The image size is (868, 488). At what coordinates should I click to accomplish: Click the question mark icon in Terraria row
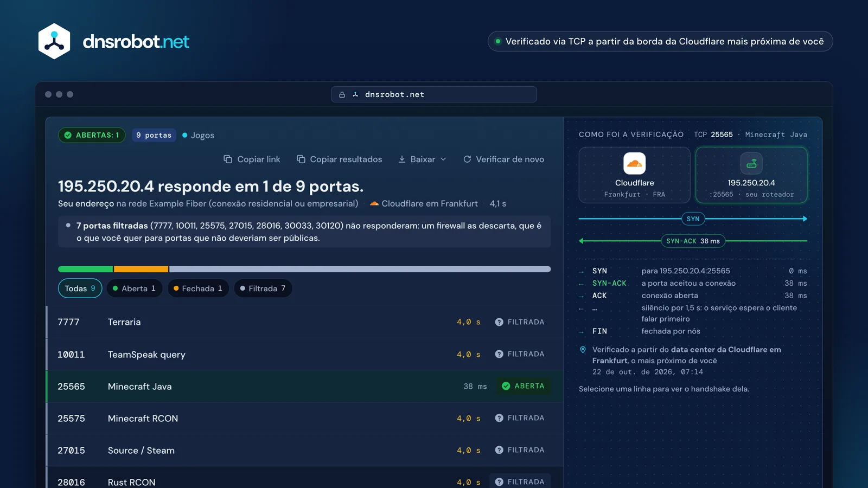[499, 322]
